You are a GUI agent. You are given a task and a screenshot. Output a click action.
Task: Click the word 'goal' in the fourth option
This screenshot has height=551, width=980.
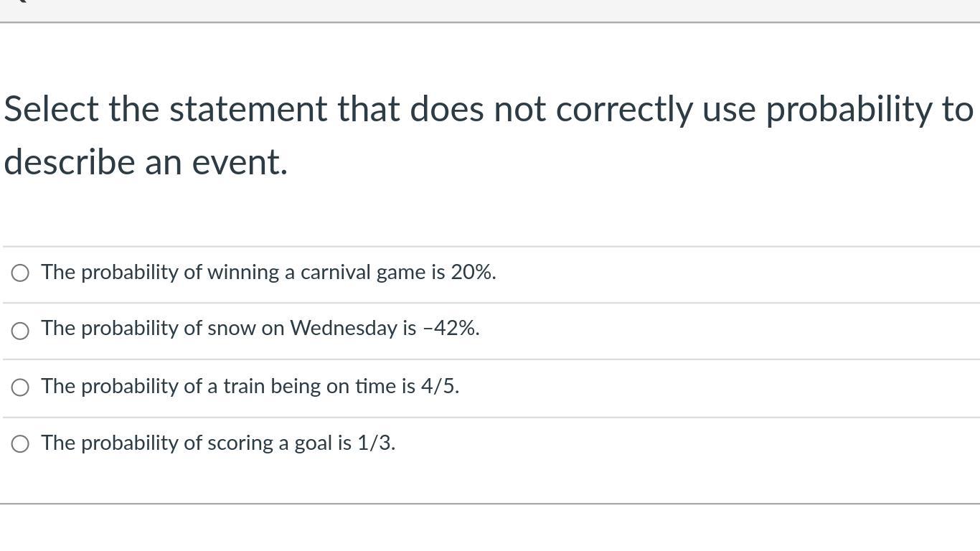313,443
